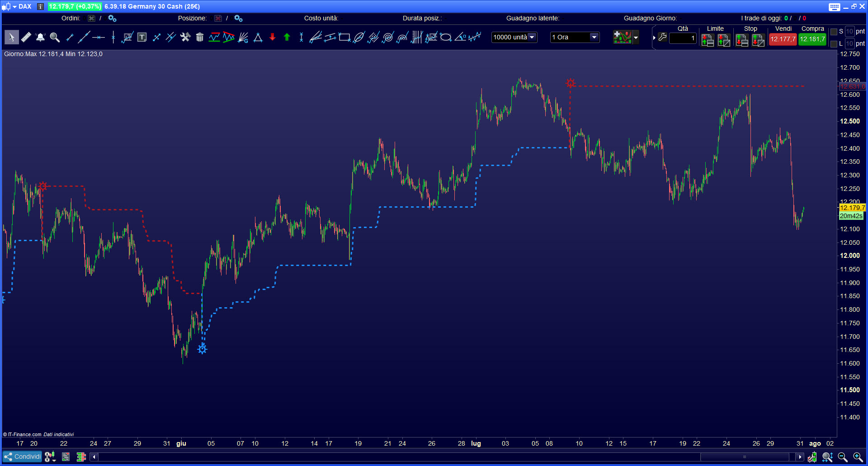Select the Fibonacci spiral tool
Screen dimensions: 868x466
click(388, 37)
